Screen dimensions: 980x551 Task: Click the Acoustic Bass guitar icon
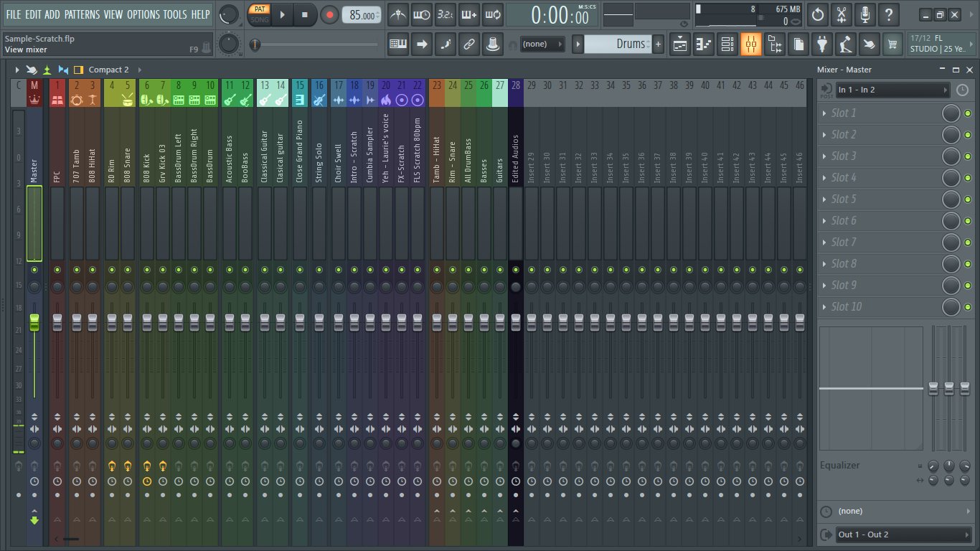tap(230, 100)
